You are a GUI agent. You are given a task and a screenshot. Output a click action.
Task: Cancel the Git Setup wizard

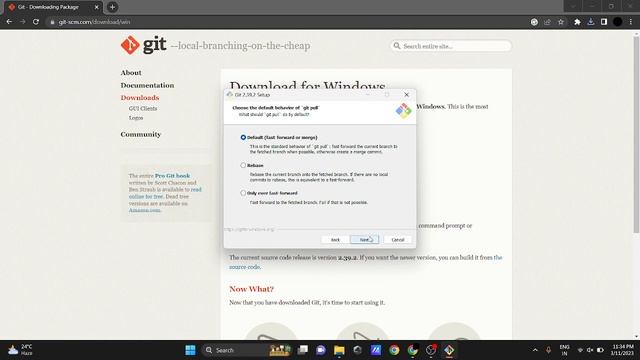point(398,240)
